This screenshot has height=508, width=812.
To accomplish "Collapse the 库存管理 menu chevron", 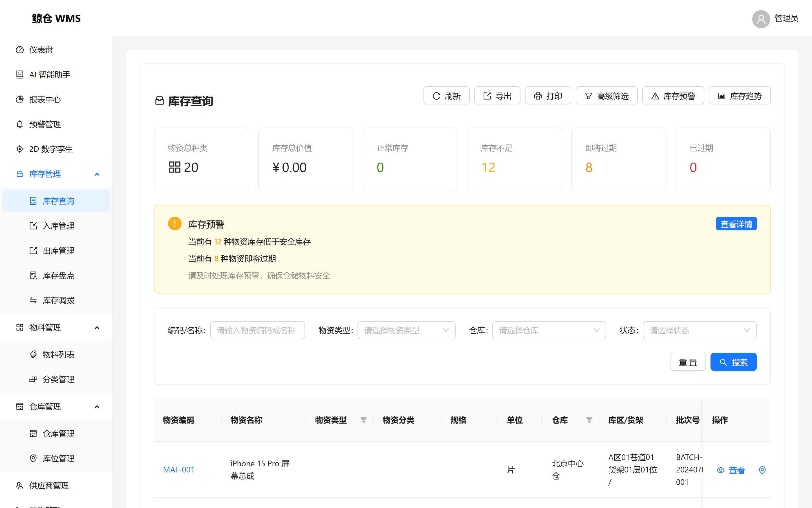I will coord(97,174).
